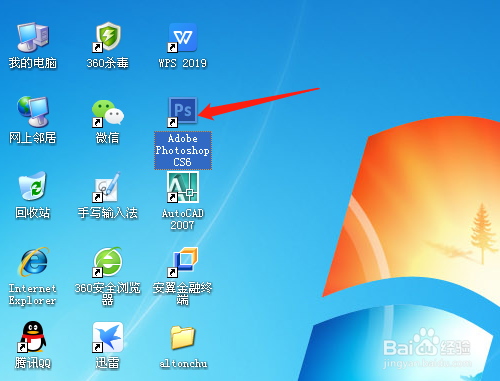The width and height of the screenshot is (500, 381).
Task: Click the 安翼金融终端 text label
Action: 182,294
